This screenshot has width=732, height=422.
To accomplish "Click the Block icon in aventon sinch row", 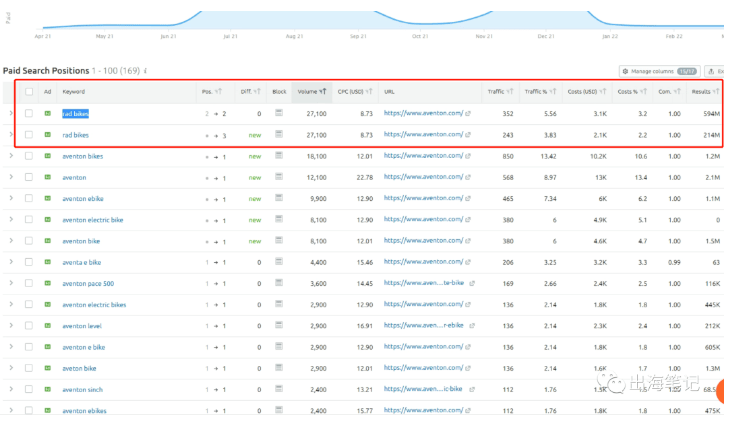I will 279,389.
